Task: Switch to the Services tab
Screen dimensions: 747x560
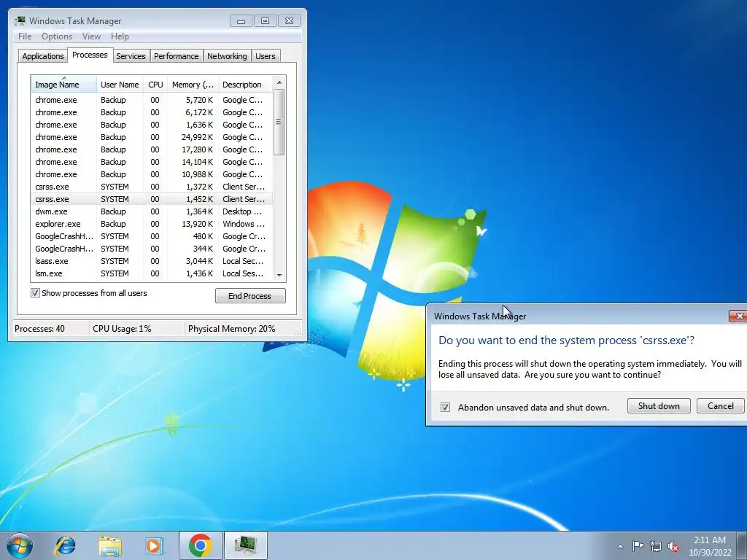Action: (131, 55)
